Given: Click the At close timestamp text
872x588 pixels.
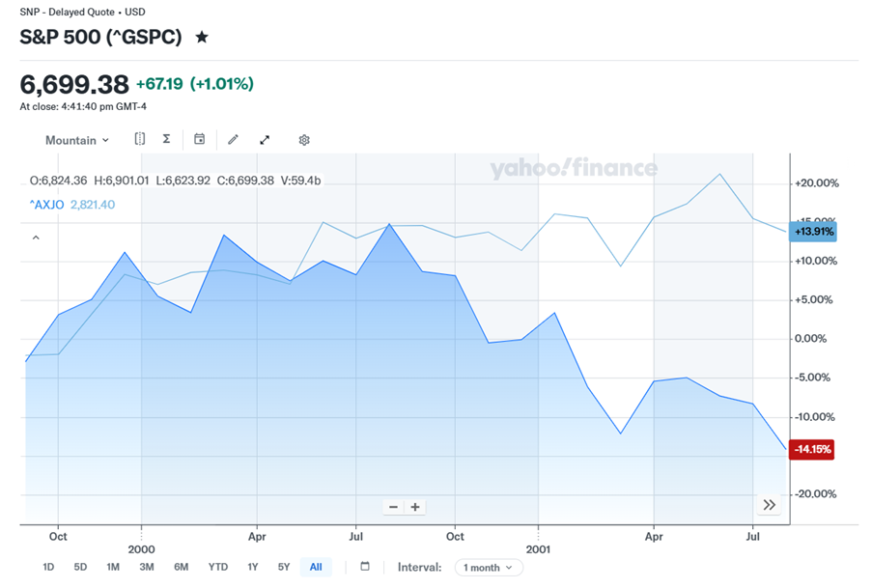Looking at the screenshot, I should pos(83,106).
